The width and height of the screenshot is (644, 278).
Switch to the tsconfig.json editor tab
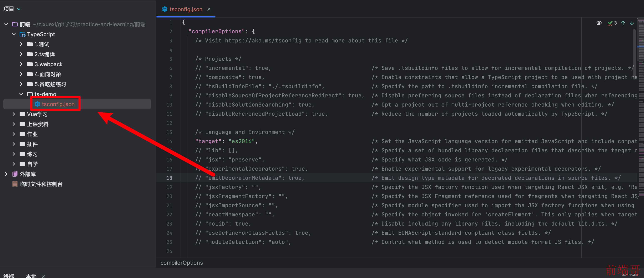186,9
